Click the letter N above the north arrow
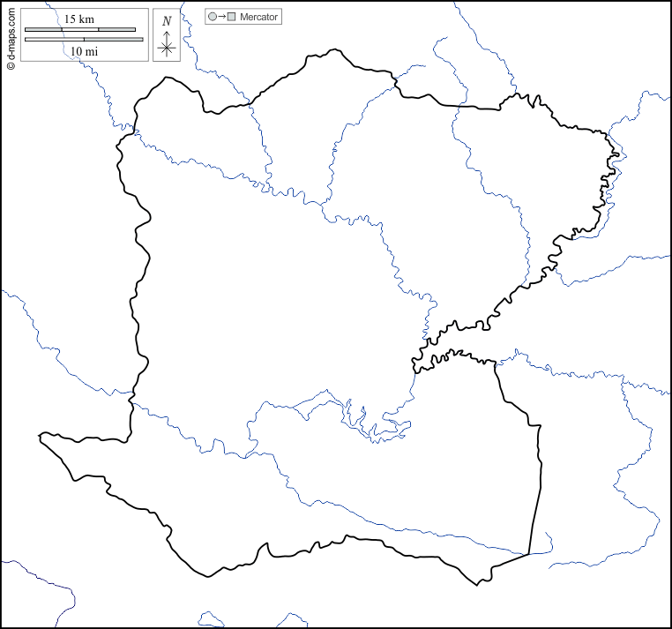Screen dimensions: 672x629 pyautogui.click(x=167, y=20)
